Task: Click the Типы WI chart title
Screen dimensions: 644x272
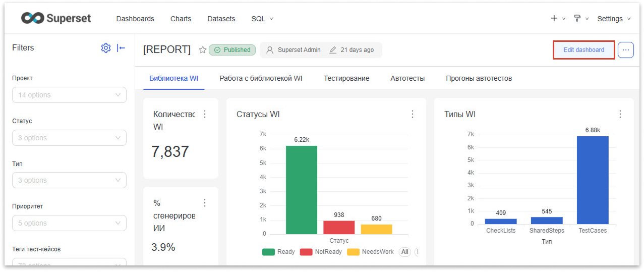Action: point(460,114)
